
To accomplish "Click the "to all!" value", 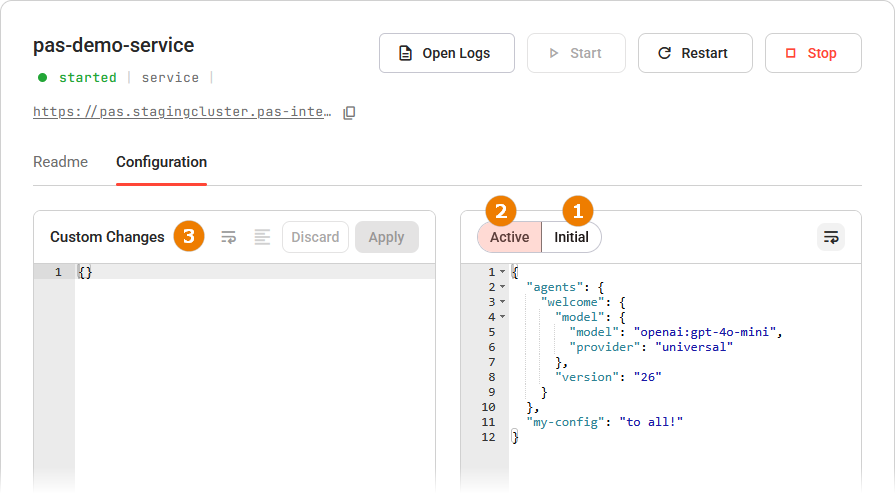I will coord(651,422).
